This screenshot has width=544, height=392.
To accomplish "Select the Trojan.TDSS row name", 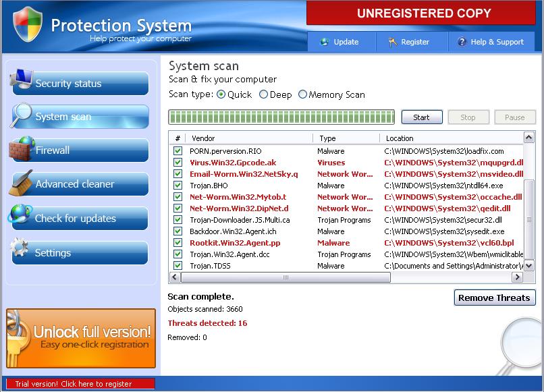I will tap(210, 266).
